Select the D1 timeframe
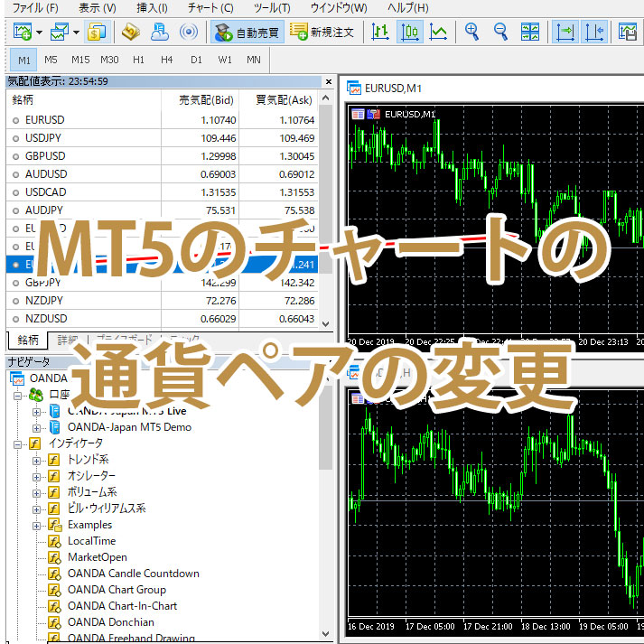This screenshot has width=644, height=644. 196,60
